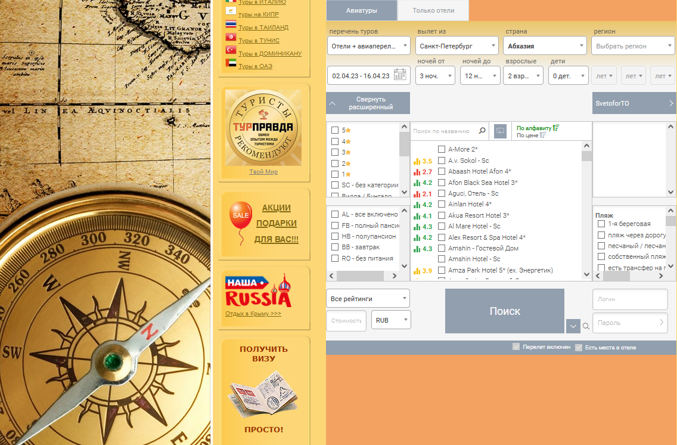
Task: Click the map view icon beside search
Action: [500, 131]
